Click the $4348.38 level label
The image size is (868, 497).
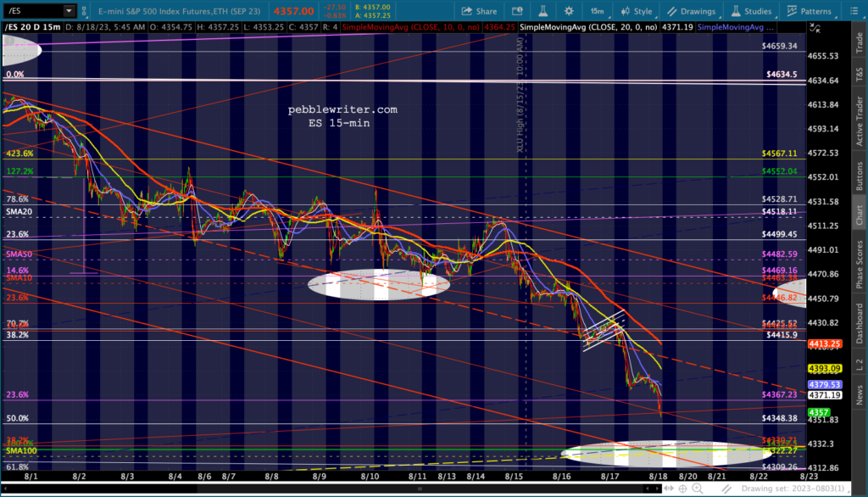[x=780, y=418]
